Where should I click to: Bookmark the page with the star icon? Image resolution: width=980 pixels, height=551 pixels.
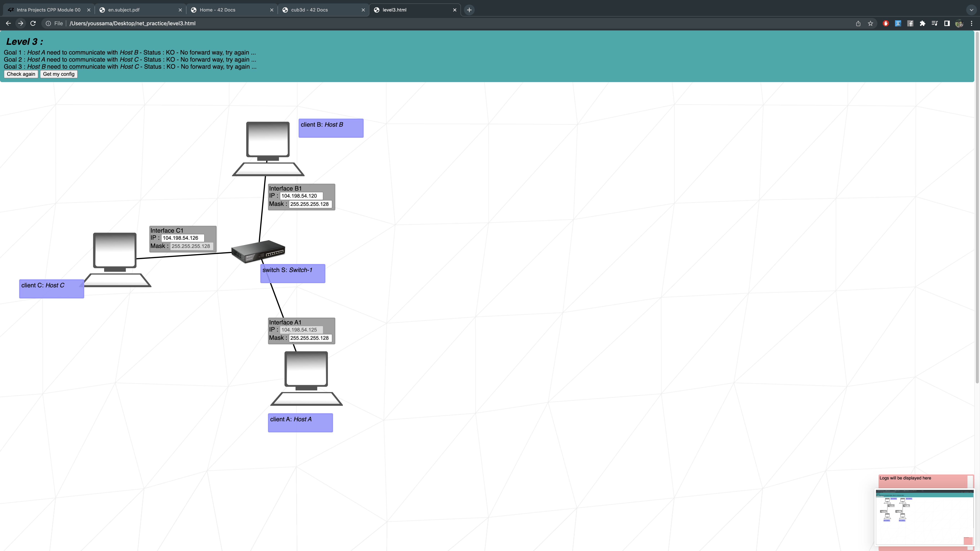(x=870, y=23)
